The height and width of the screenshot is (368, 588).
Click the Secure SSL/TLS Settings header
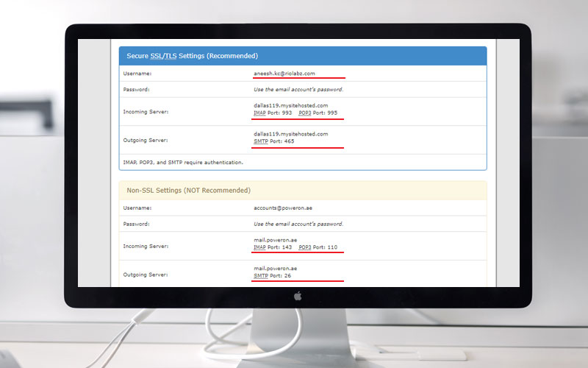(193, 56)
